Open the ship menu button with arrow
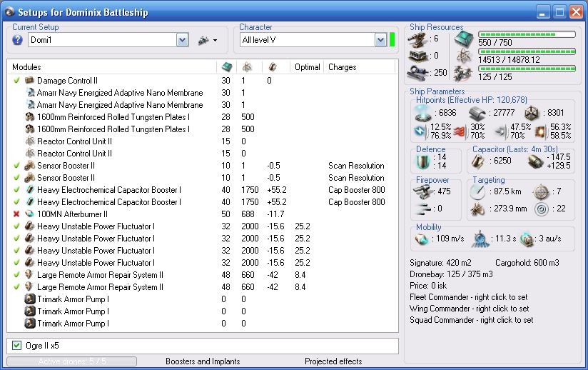This screenshot has height=370, width=588. pyautogui.click(x=208, y=40)
